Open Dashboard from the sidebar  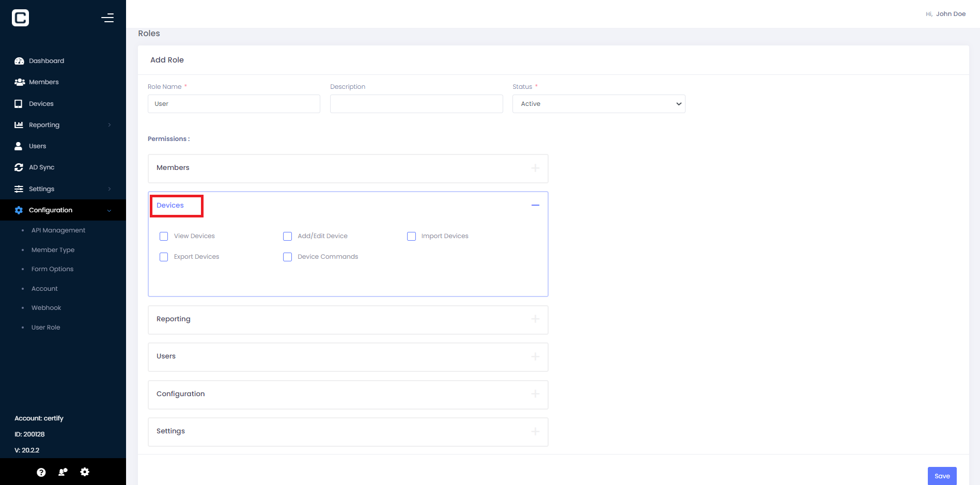point(46,61)
